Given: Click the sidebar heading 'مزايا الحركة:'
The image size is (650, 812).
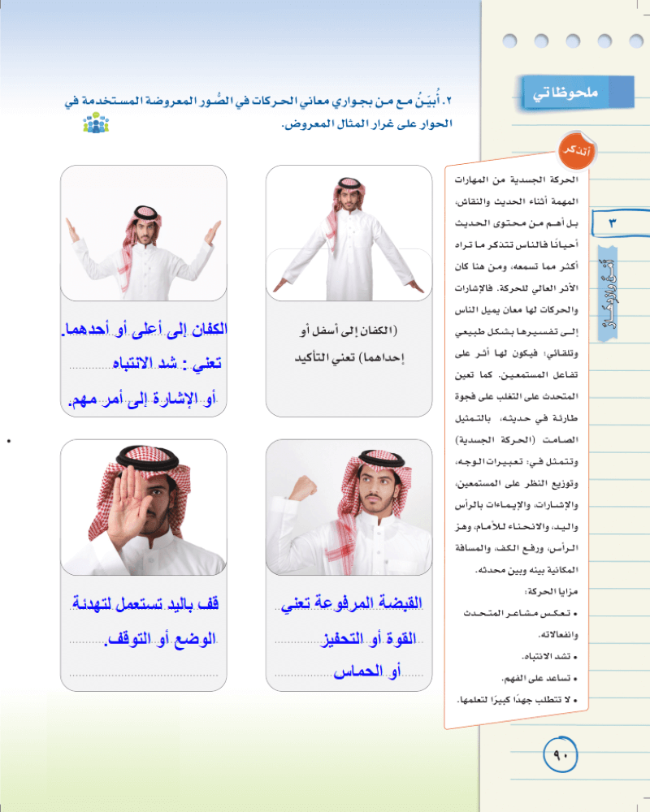Looking at the screenshot, I should [552, 591].
